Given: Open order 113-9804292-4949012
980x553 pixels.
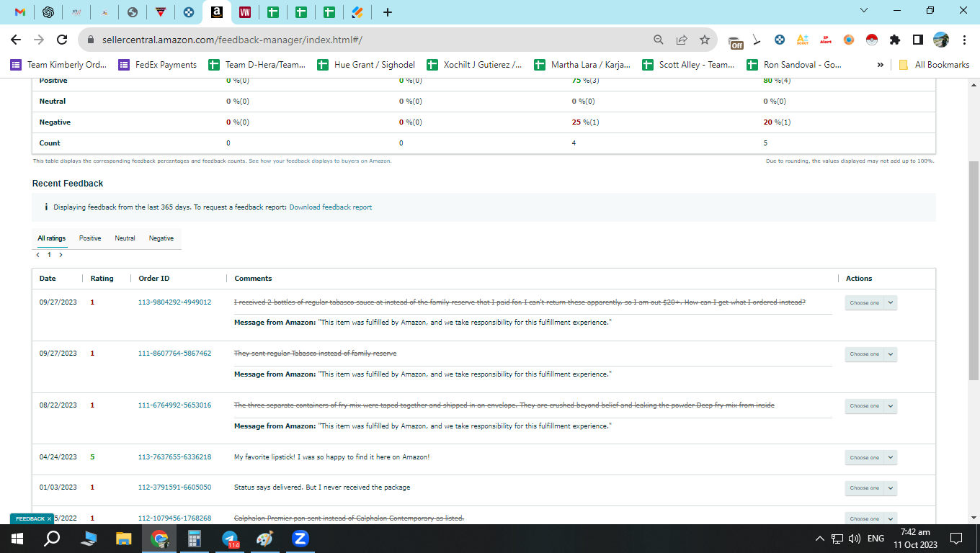Looking at the screenshot, I should 174,302.
